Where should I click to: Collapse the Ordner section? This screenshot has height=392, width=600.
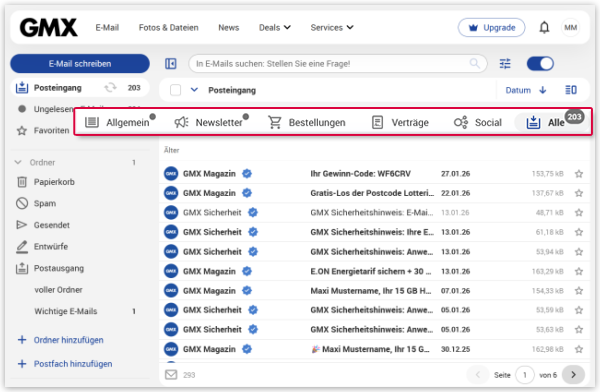18,162
